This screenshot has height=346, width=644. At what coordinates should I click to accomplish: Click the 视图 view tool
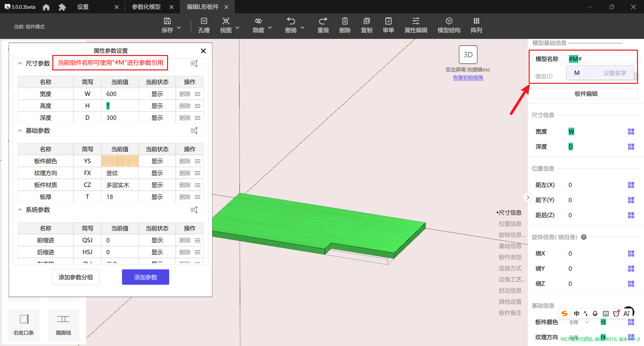click(x=226, y=25)
